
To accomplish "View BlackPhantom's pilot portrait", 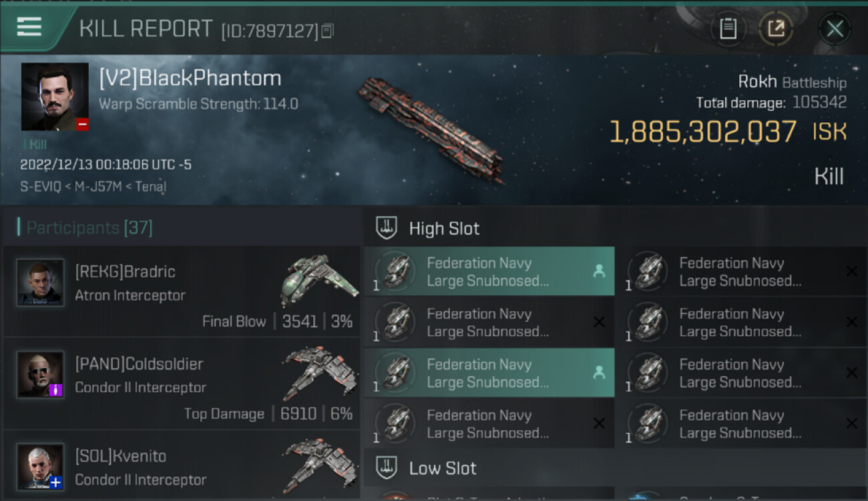I will point(55,97).
